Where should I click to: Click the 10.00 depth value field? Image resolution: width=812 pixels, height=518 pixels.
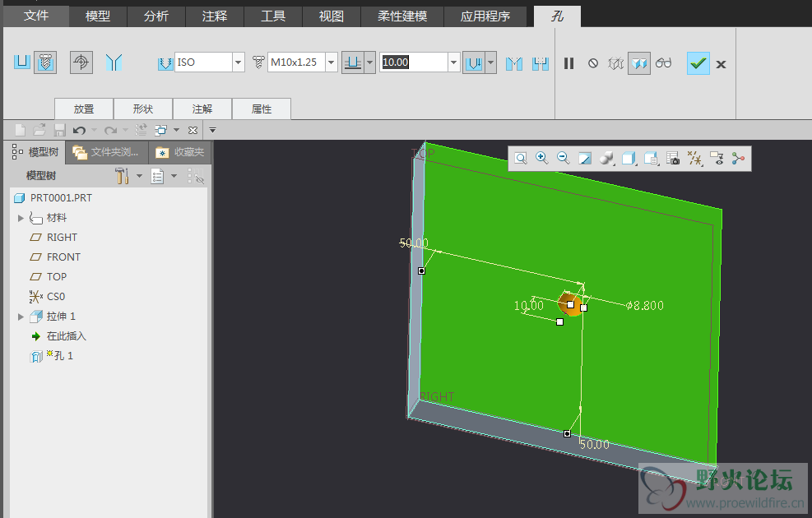[x=415, y=62]
